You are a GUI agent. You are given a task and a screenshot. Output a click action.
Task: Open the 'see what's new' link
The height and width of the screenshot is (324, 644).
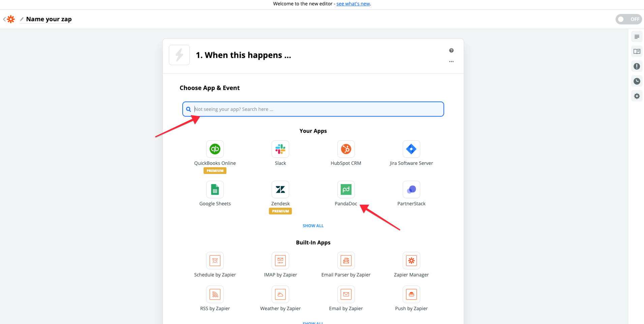click(353, 4)
